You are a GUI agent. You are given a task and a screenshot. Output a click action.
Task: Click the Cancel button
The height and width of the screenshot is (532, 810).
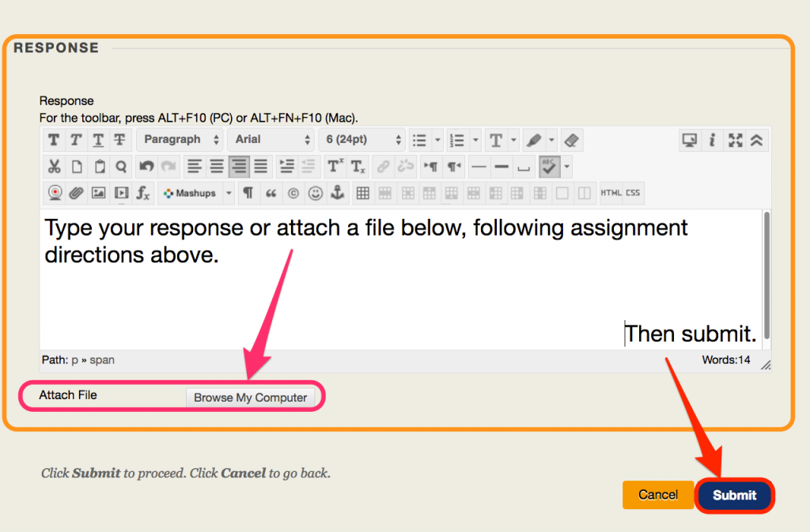657,495
